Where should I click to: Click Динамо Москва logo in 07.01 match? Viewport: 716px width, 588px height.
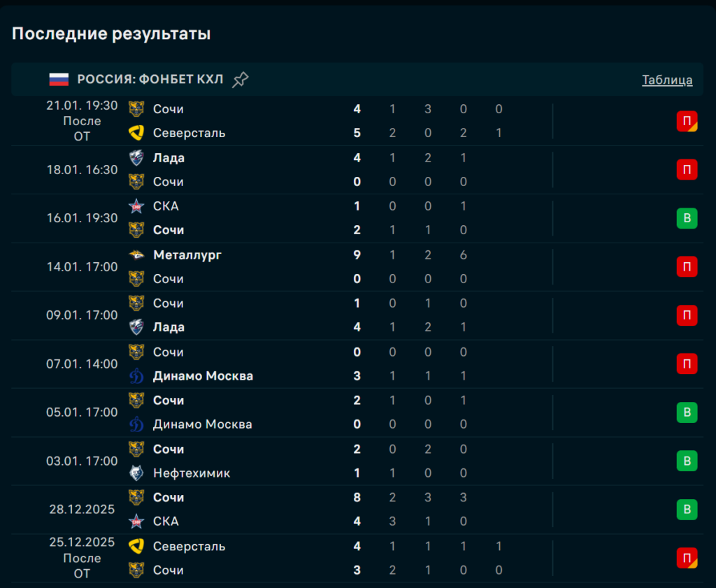(x=136, y=376)
